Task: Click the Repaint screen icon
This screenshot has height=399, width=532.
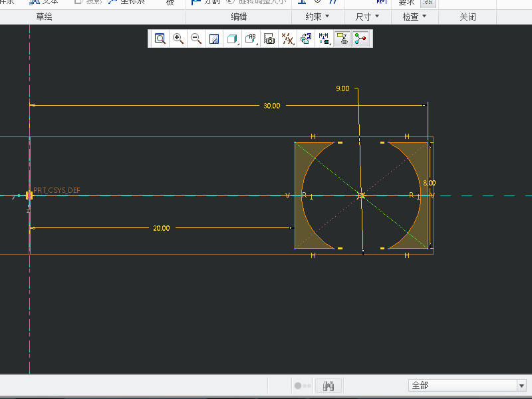Action: click(214, 39)
